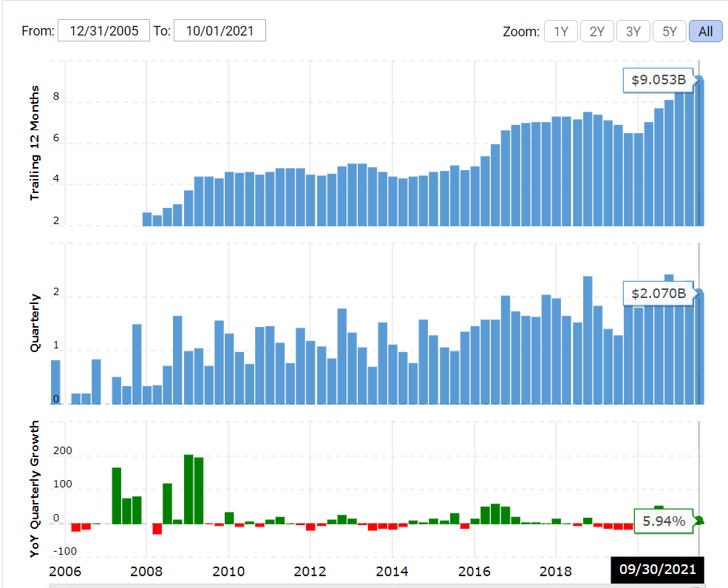
Task: Set zoom range to 1Y
Action: 561,31
